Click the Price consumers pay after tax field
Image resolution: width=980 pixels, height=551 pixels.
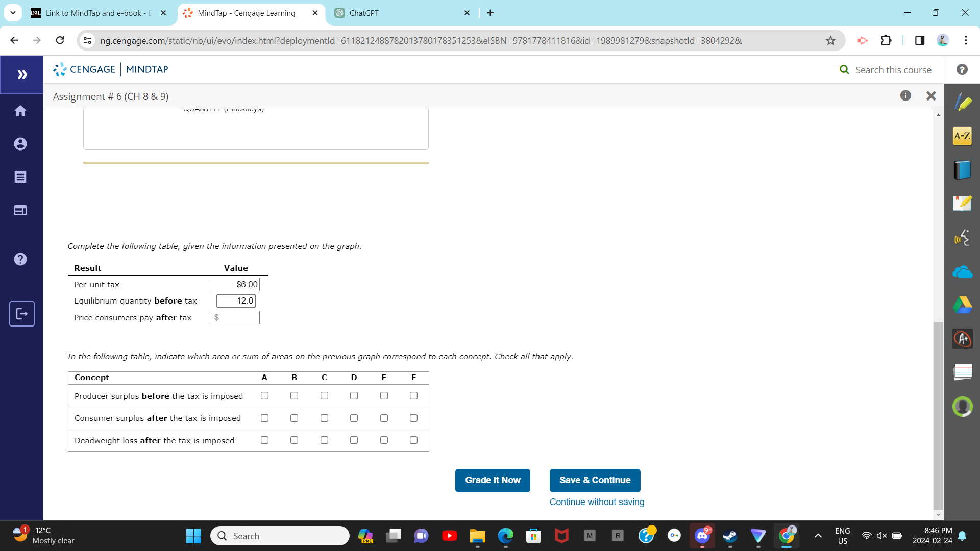pos(235,317)
